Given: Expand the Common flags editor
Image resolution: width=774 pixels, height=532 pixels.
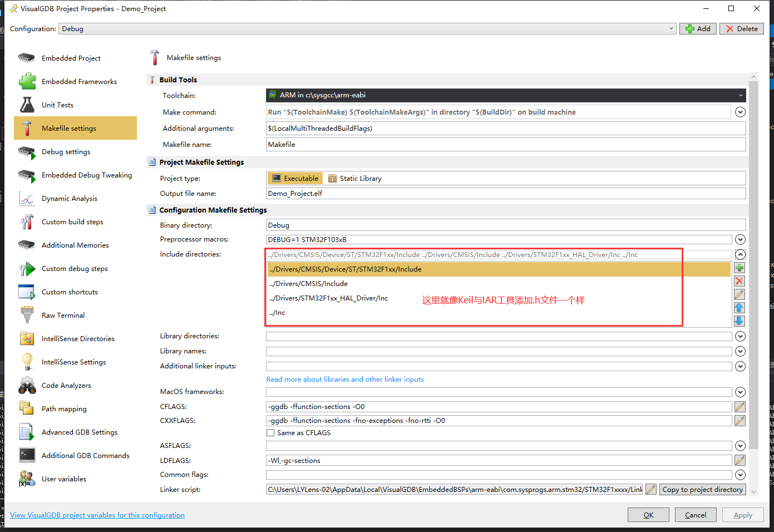Looking at the screenshot, I should point(740,475).
